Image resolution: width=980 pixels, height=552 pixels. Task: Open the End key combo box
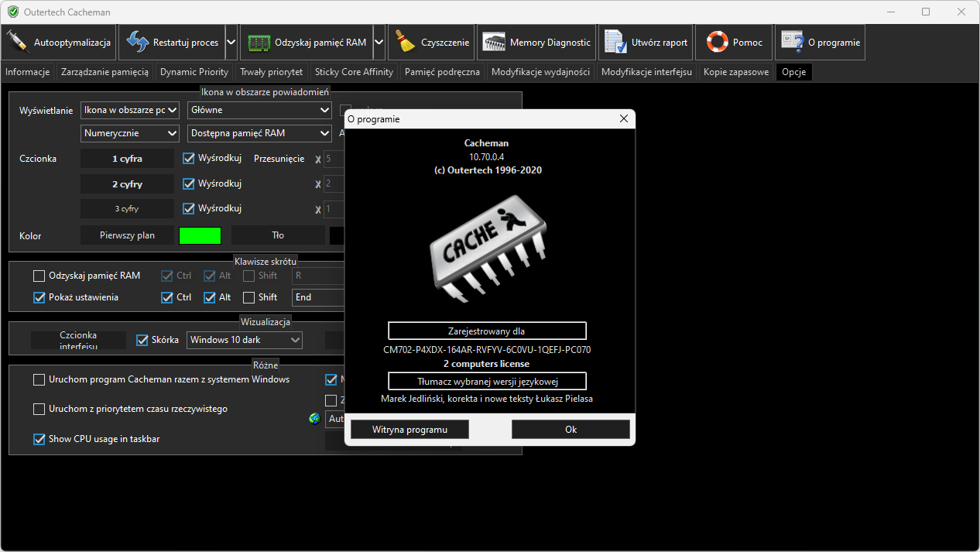coord(317,297)
